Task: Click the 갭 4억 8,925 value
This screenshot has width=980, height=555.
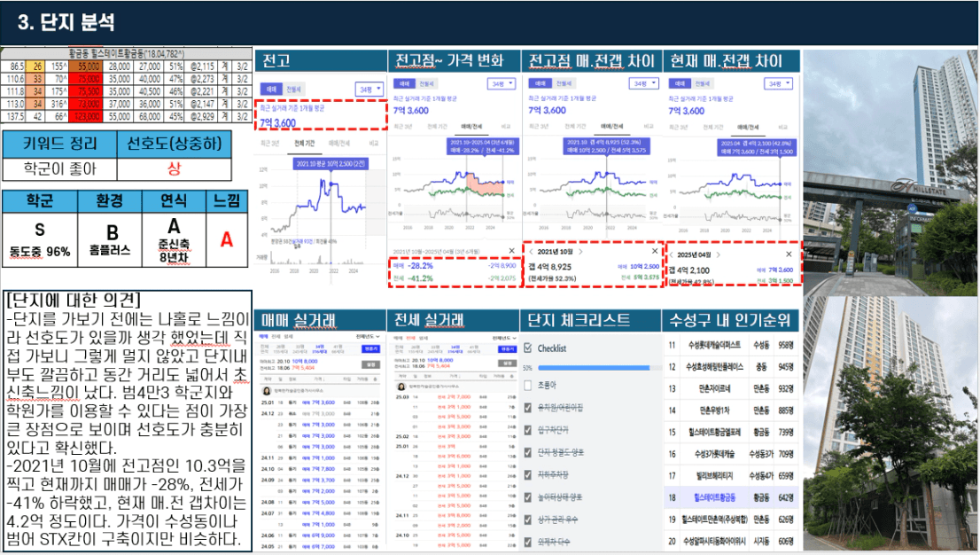Action: pos(550,267)
